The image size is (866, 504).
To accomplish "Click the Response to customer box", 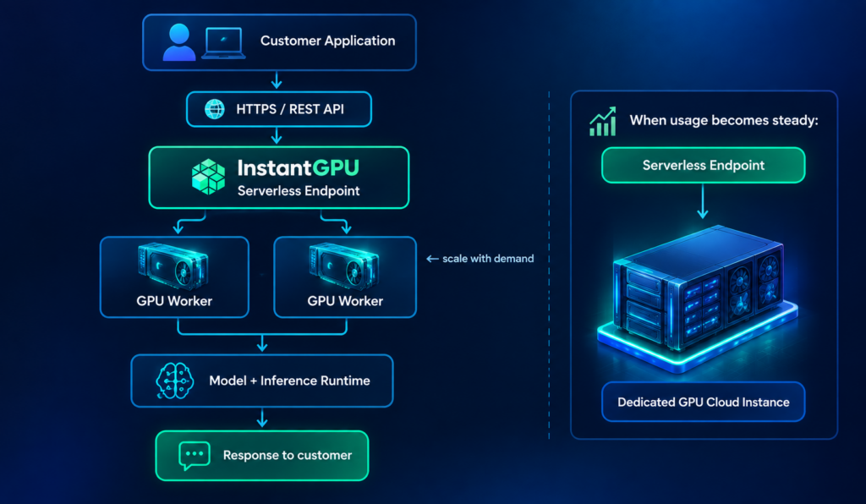I will [x=262, y=456].
